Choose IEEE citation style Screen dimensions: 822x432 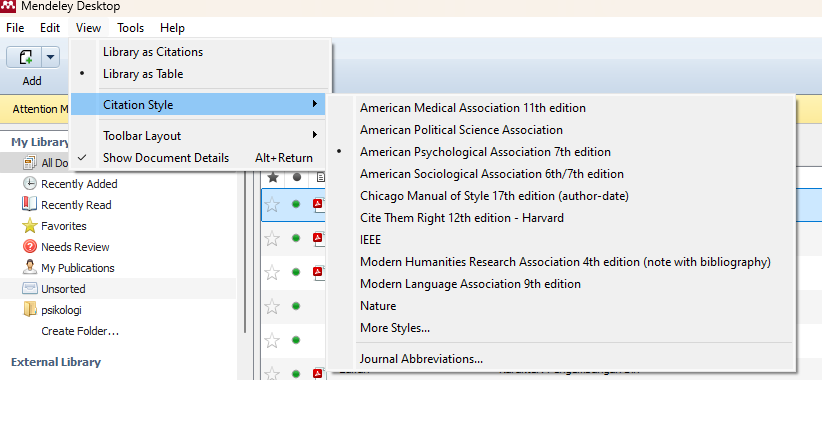370,240
